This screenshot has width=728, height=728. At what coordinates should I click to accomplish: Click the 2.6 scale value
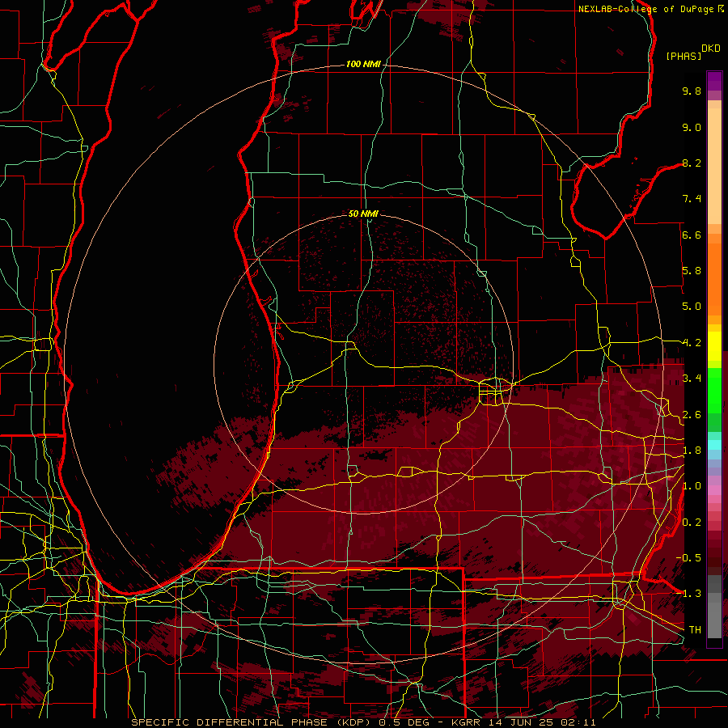692,415
